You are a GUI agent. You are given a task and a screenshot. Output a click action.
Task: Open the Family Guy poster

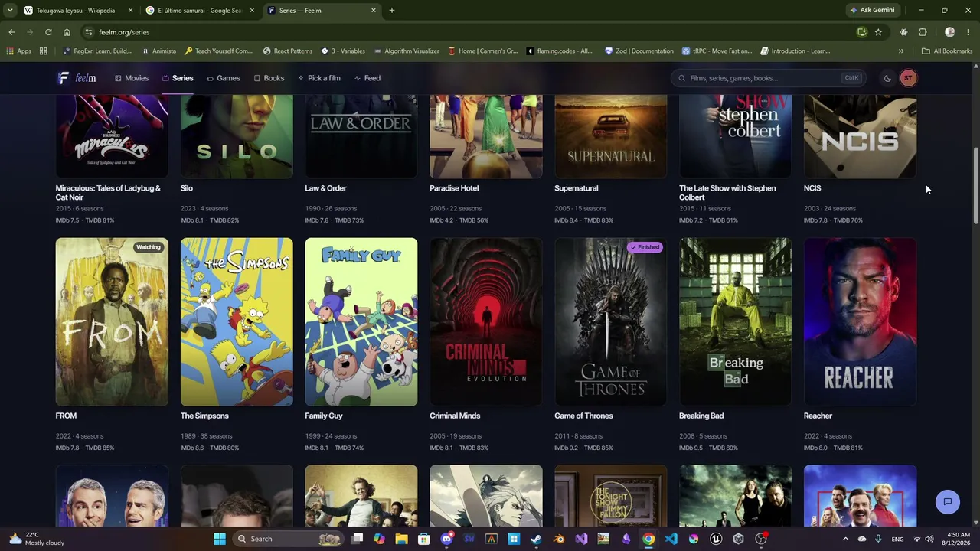click(361, 321)
